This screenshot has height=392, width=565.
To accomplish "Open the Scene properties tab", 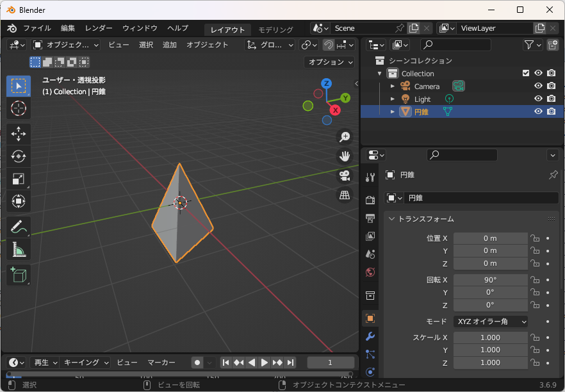I will click(x=370, y=254).
